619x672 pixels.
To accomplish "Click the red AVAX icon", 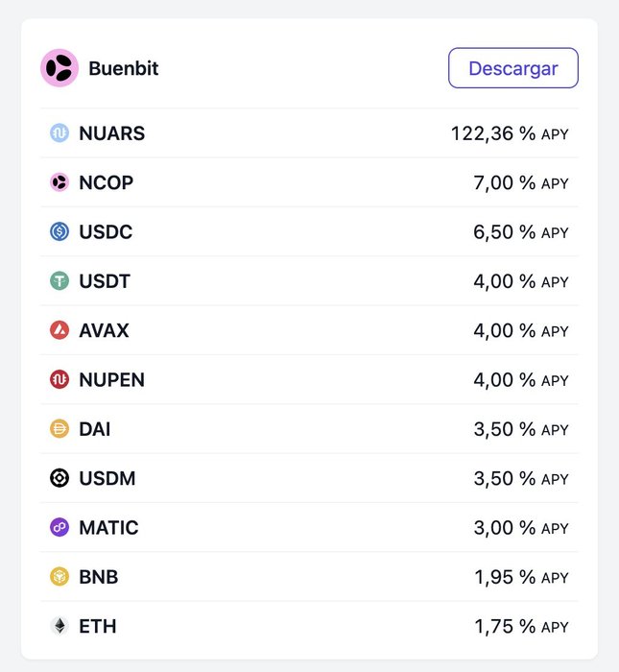I will click(60, 330).
